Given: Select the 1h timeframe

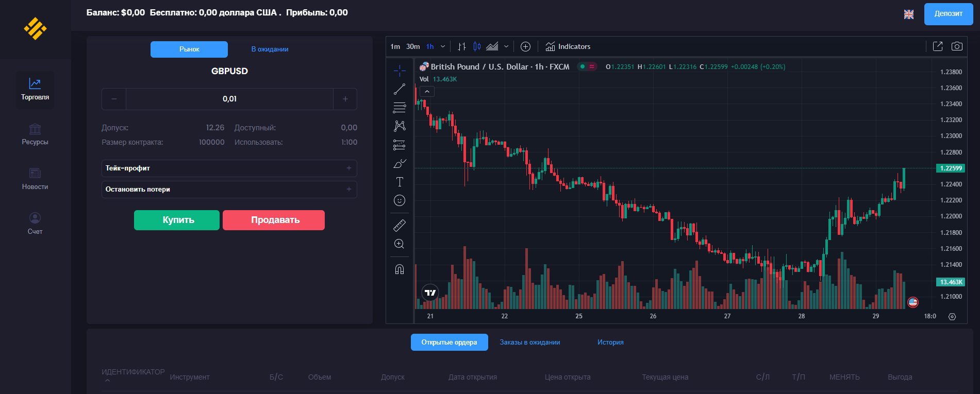Looking at the screenshot, I should click(430, 46).
